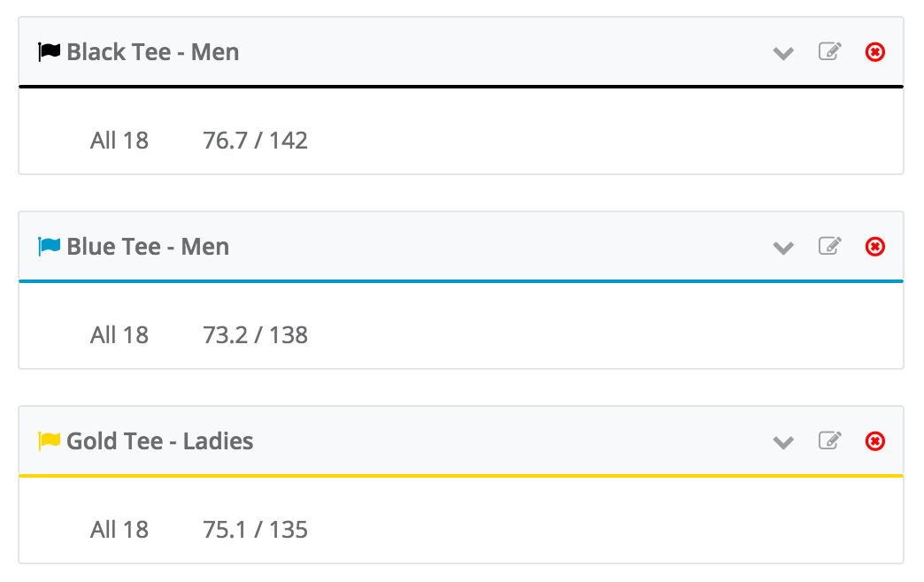Click the 76.7 / 142 rating value

pyautogui.click(x=255, y=141)
